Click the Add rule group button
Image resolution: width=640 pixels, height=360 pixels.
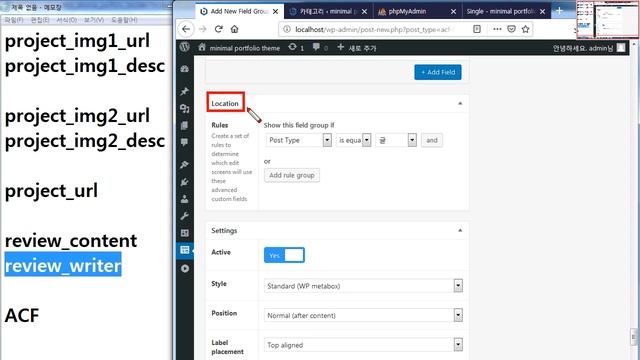tap(291, 175)
